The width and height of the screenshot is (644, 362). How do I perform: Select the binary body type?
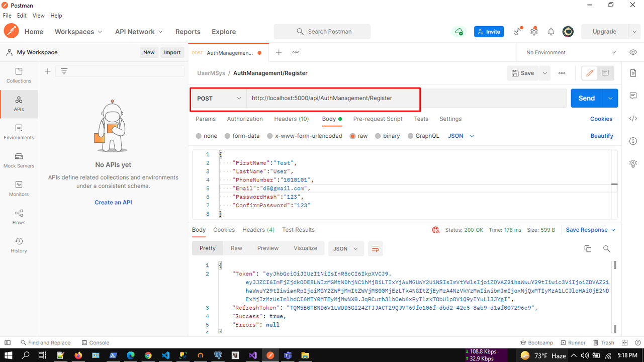(x=387, y=136)
